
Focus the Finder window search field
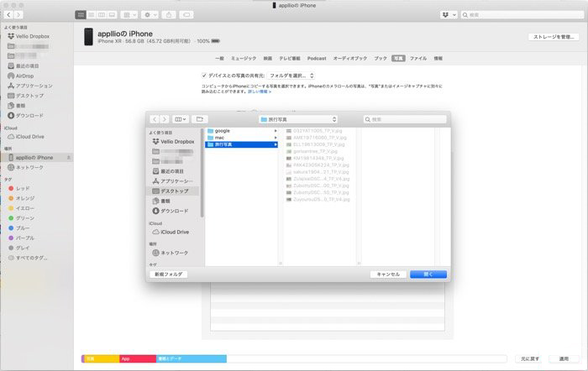tap(522, 14)
